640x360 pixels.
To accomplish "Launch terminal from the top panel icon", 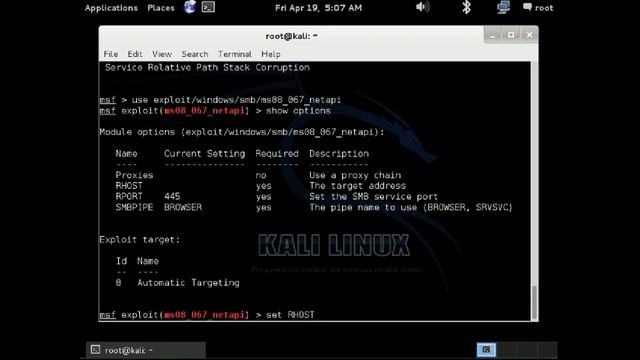I will point(208,7).
